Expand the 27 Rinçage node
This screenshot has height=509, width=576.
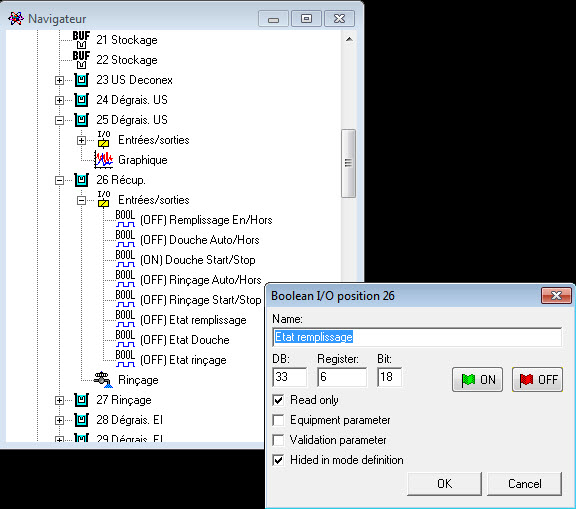[59, 400]
